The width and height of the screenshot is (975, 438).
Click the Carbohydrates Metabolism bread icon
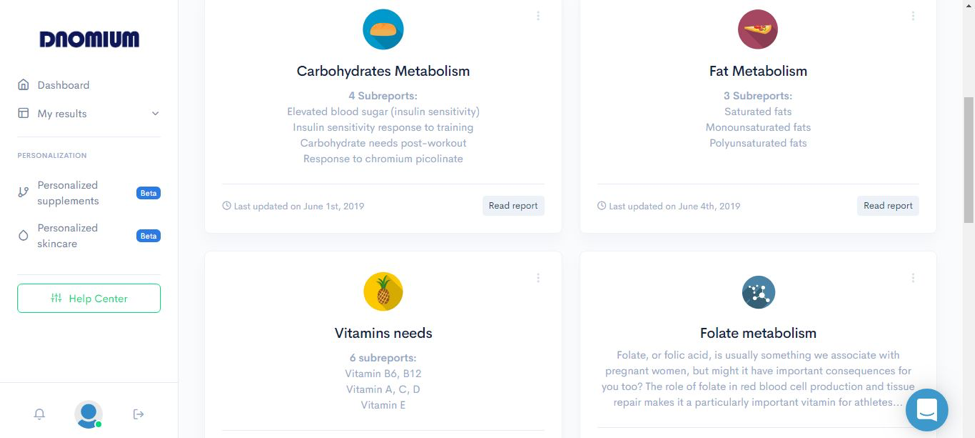click(383, 29)
